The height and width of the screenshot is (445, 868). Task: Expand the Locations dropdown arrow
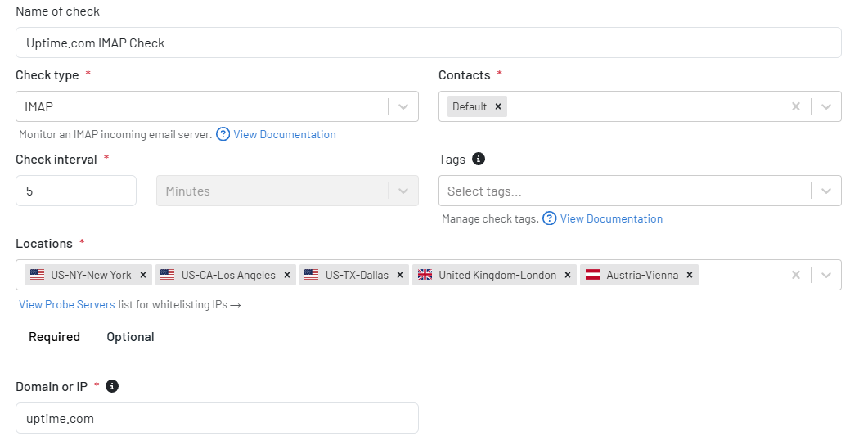coord(826,275)
